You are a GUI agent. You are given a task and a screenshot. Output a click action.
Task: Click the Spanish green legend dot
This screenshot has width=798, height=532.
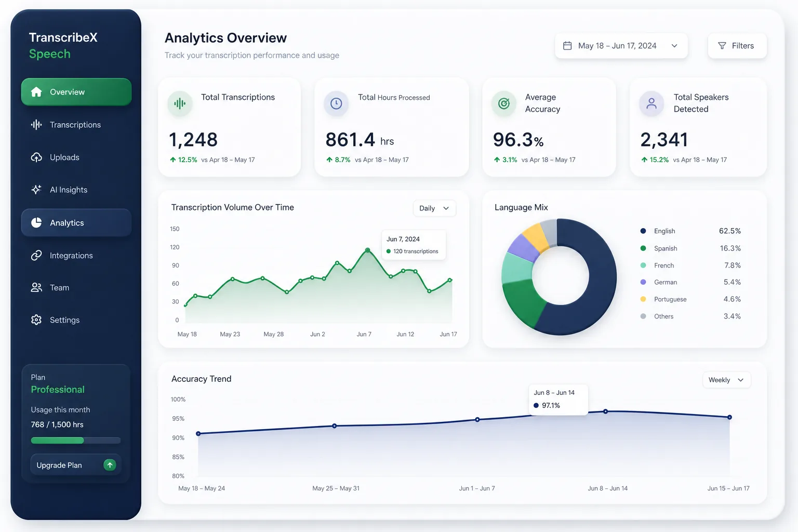[x=643, y=248]
